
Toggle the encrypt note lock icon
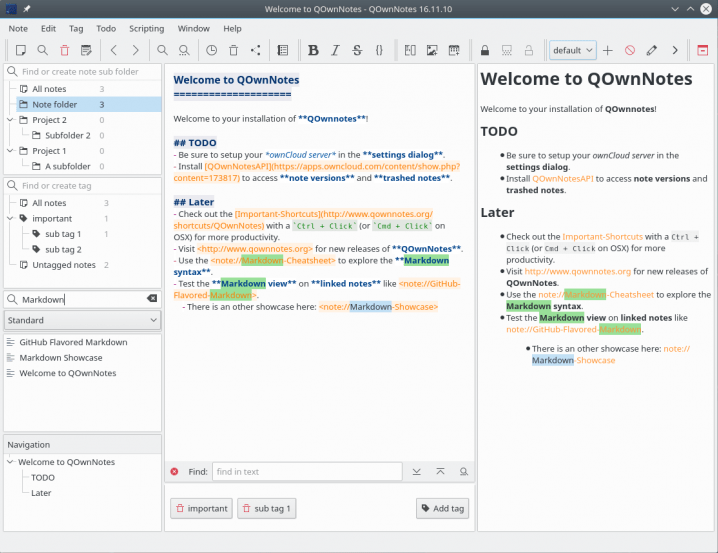[485, 50]
